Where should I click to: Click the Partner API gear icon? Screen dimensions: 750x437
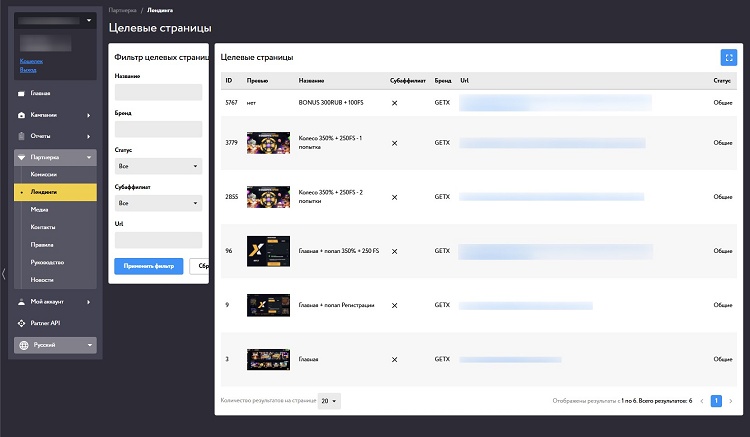[x=21, y=323]
